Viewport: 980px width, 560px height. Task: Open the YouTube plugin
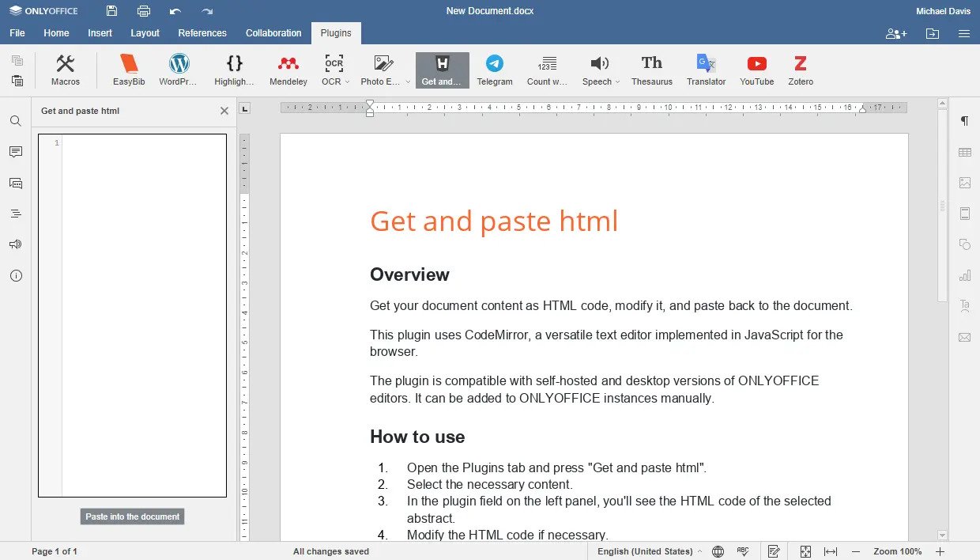(757, 70)
